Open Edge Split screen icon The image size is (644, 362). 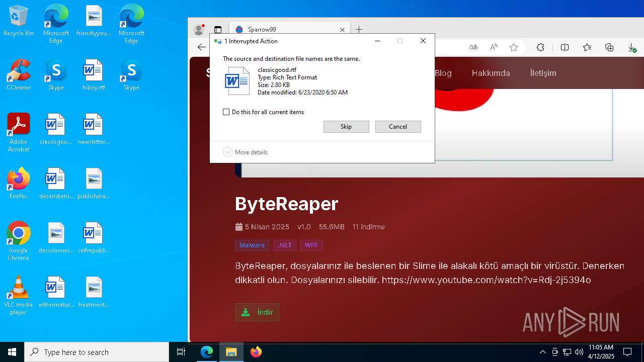coord(565,47)
